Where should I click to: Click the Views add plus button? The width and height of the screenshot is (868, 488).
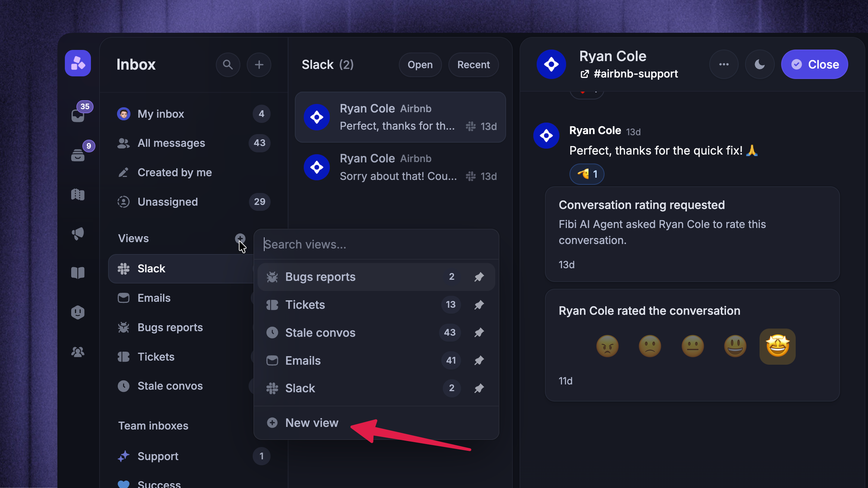point(240,238)
